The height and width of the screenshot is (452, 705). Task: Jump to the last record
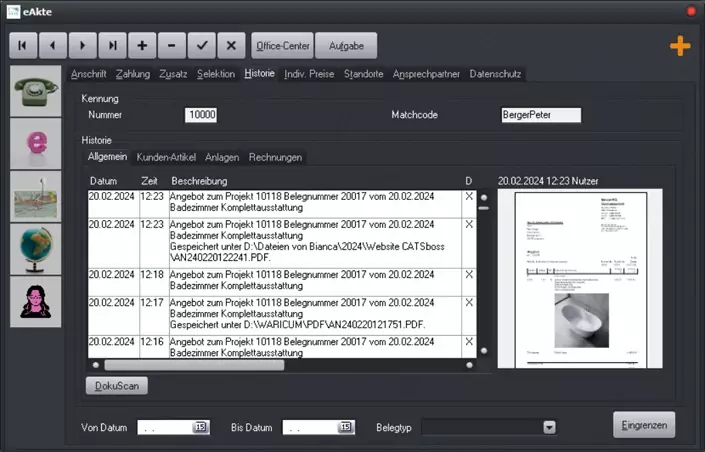[x=112, y=45]
